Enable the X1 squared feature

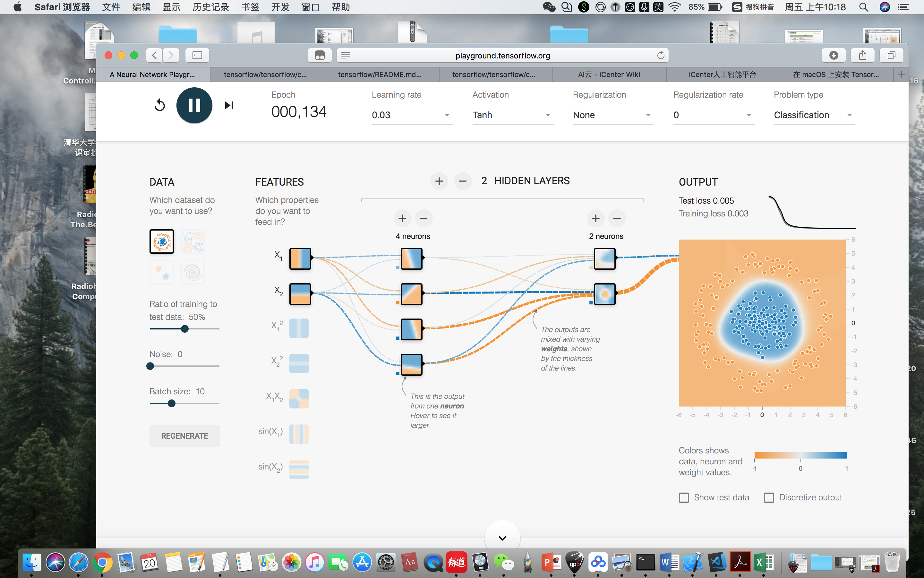click(299, 328)
